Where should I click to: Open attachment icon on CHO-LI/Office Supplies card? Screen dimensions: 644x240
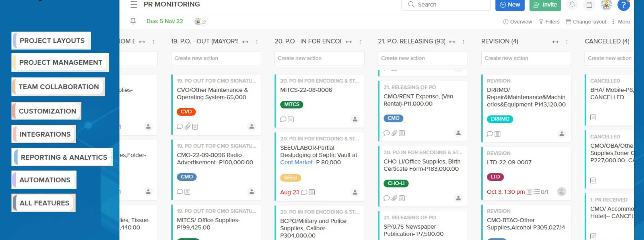click(394, 198)
